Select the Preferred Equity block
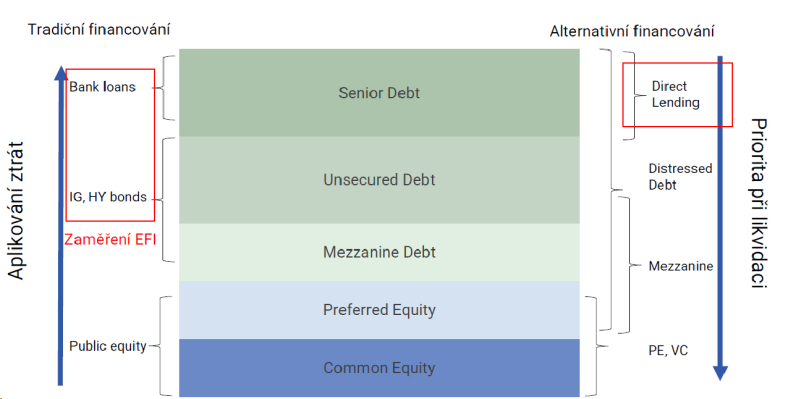Viewport: 796px width, 399px height. click(x=379, y=310)
